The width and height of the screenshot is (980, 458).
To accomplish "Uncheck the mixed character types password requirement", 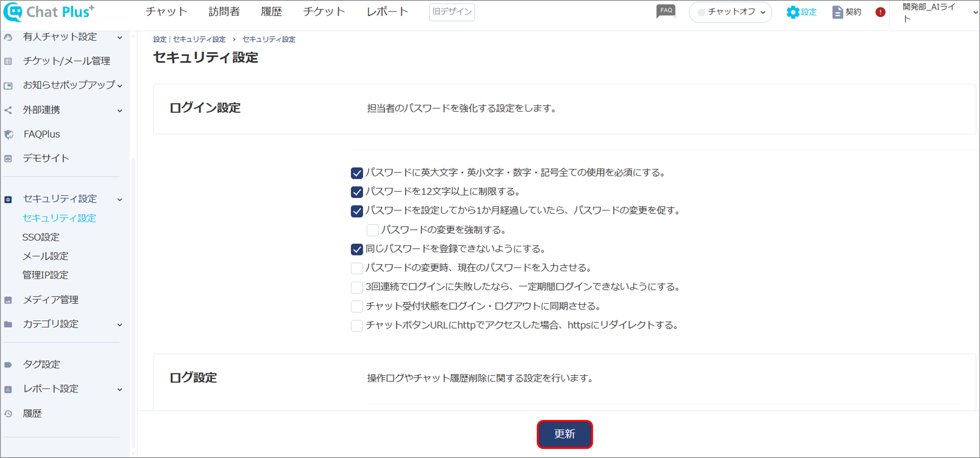I will [x=356, y=173].
